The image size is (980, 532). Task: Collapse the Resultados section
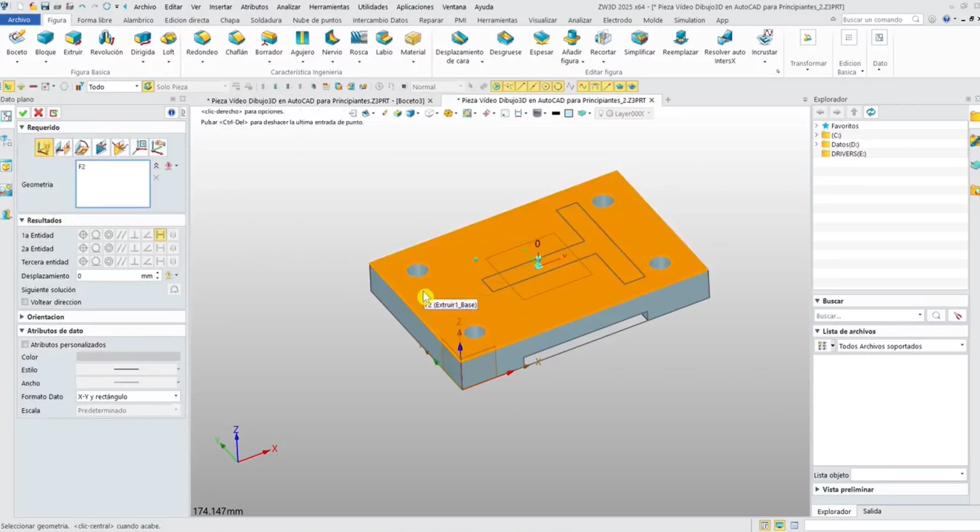(x=23, y=220)
